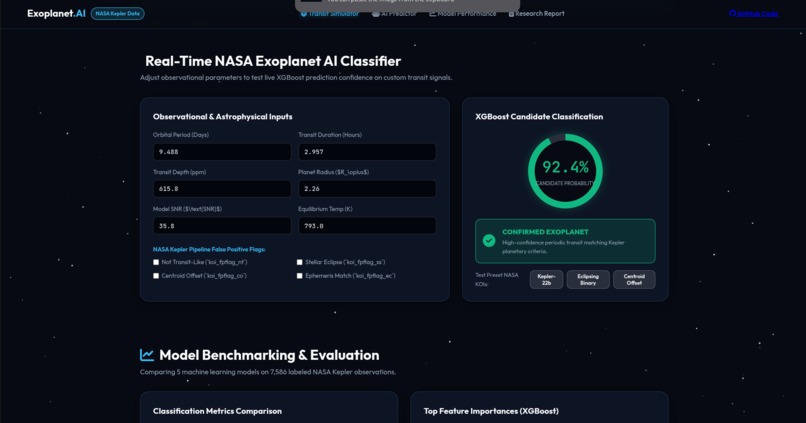Load the Centroid Offset preset button
Image resolution: width=806 pixels, height=423 pixels.
[x=634, y=280]
